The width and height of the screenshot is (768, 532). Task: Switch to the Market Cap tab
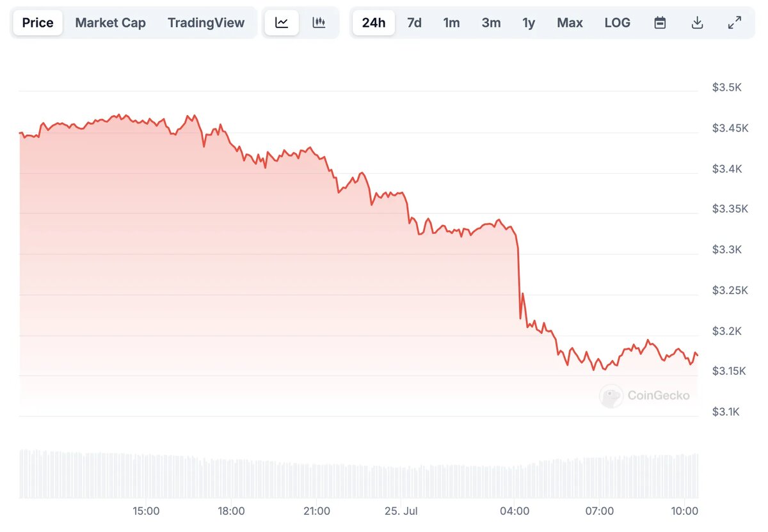pyautogui.click(x=110, y=22)
